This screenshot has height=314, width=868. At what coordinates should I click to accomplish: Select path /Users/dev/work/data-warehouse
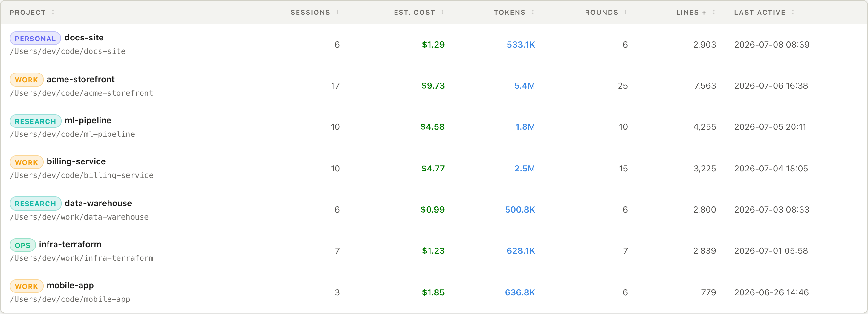point(79,217)
